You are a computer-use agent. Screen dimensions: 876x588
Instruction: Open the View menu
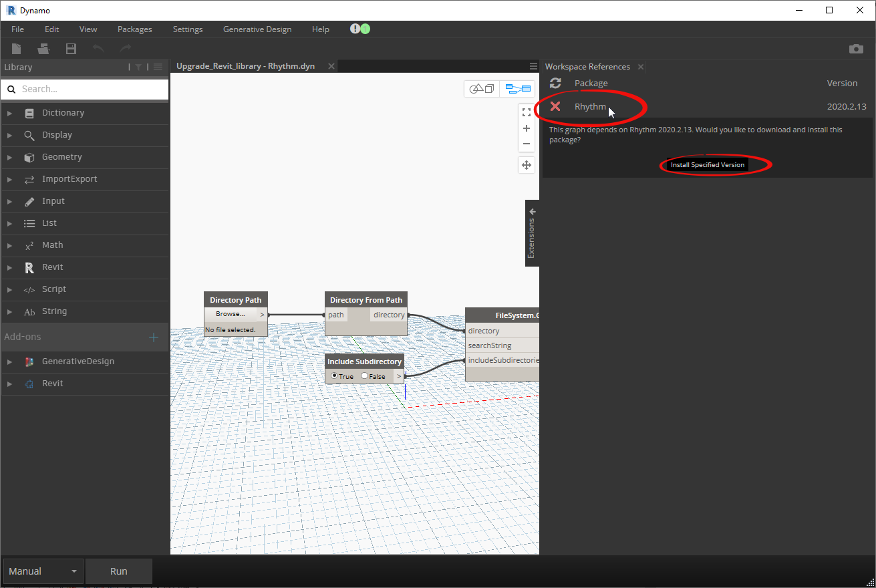88,29
